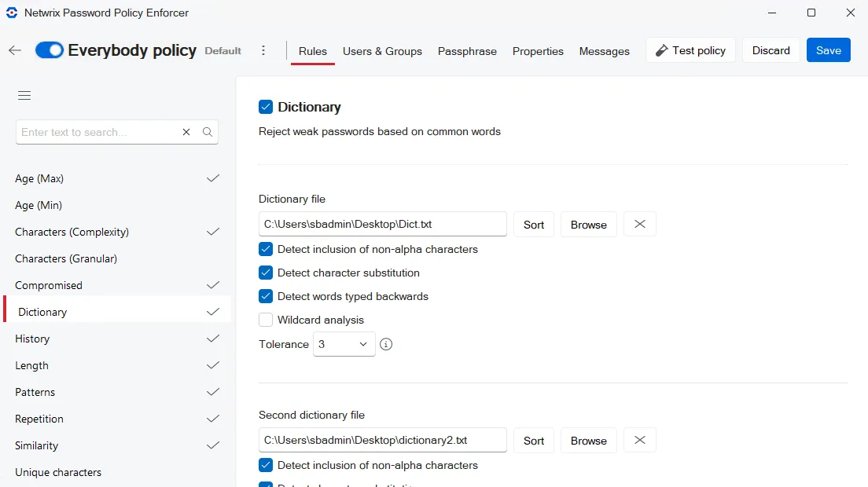Select the History rule
868x487 pixels.
point(117,339)
